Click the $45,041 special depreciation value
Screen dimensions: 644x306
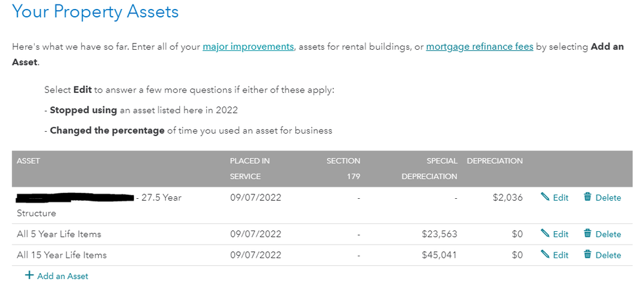439,255
